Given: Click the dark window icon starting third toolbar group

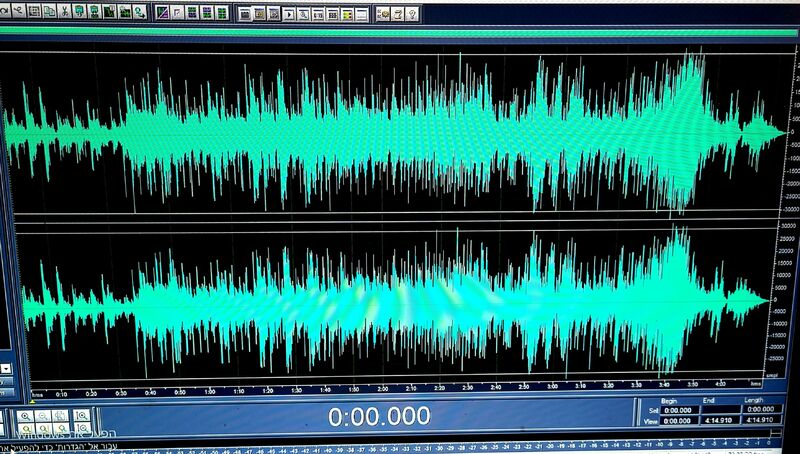Looking at the screenshot, I should 245,14.
